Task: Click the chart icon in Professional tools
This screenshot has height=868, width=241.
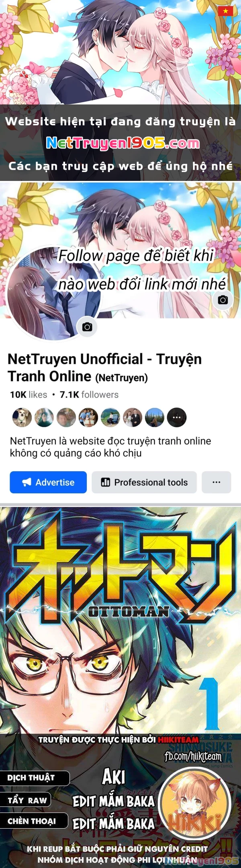Action: pos(106,482)
